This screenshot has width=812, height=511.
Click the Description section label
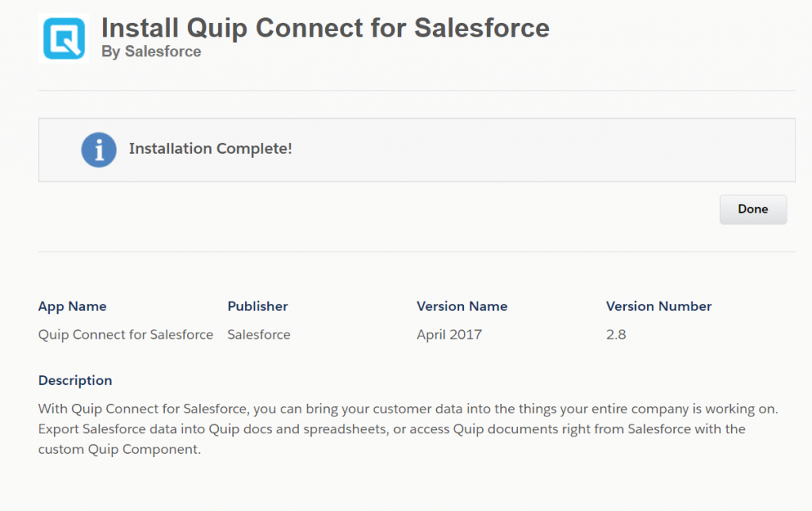[75, 380]
